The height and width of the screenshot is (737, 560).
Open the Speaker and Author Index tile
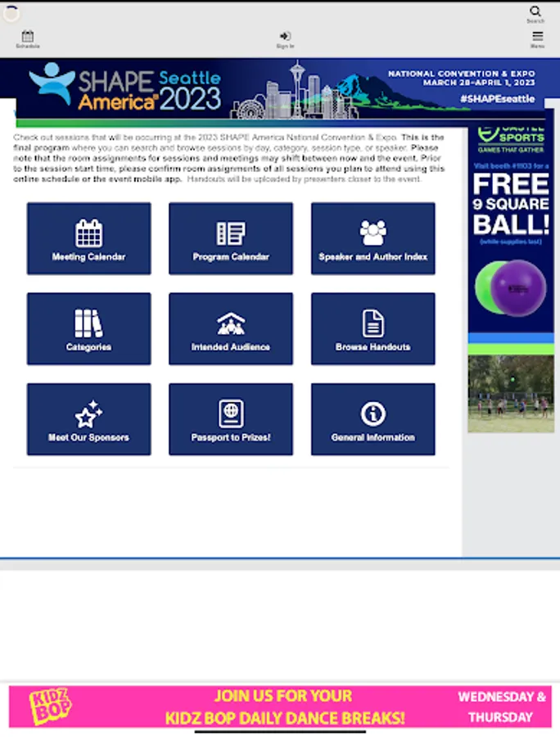(373, 238)
